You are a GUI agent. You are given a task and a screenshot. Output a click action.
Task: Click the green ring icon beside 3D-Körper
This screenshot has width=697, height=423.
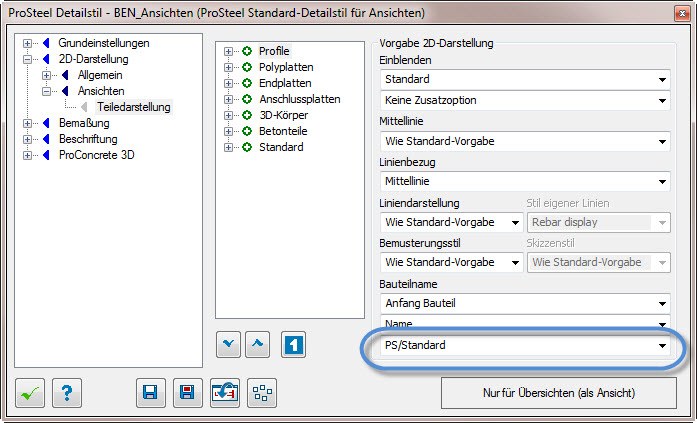[x=247, y=115]
